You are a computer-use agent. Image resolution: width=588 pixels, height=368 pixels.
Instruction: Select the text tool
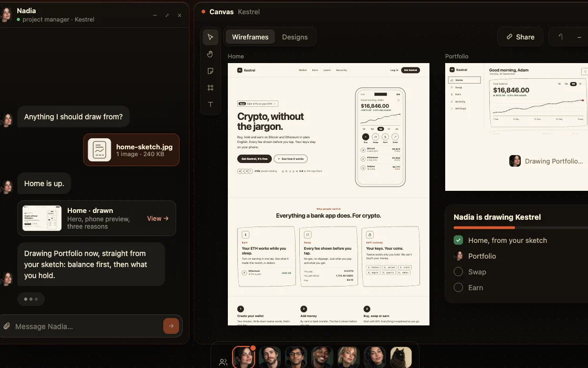coord(211,105)
